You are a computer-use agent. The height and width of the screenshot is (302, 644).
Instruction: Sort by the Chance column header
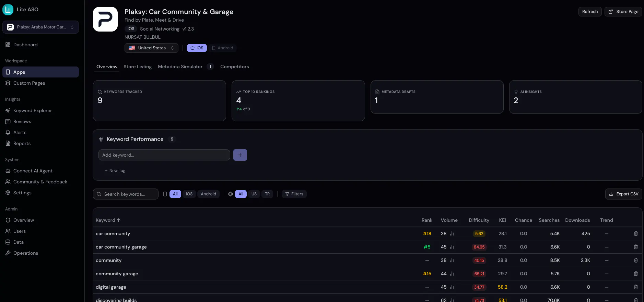tap(523, 220)
